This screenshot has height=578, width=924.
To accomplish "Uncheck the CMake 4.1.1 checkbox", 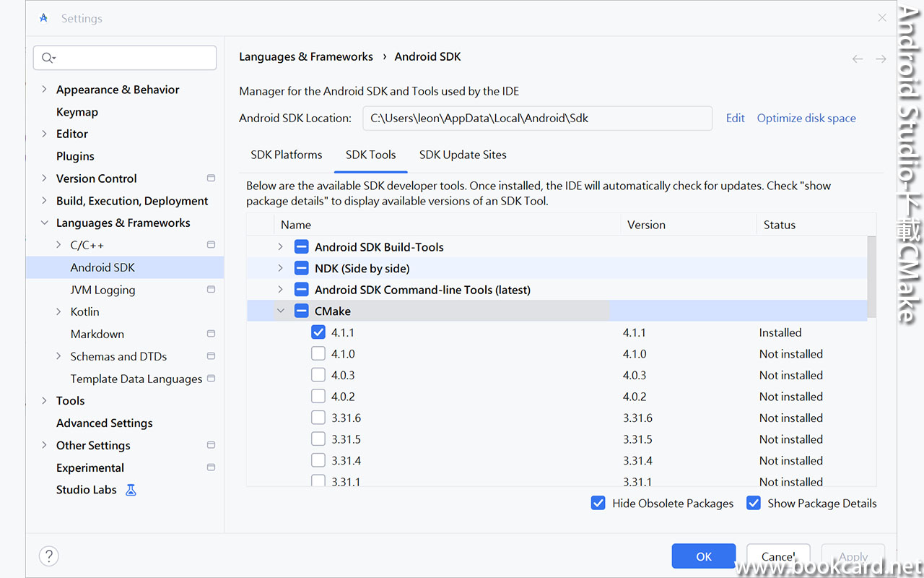I will [318, 332].
